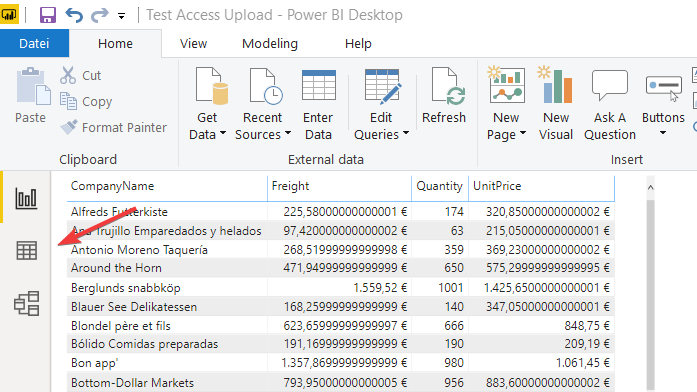Screen dimensions: 697x392
Task: Click the freight value 1.559,52 €
Action: (x=380, y=288)
